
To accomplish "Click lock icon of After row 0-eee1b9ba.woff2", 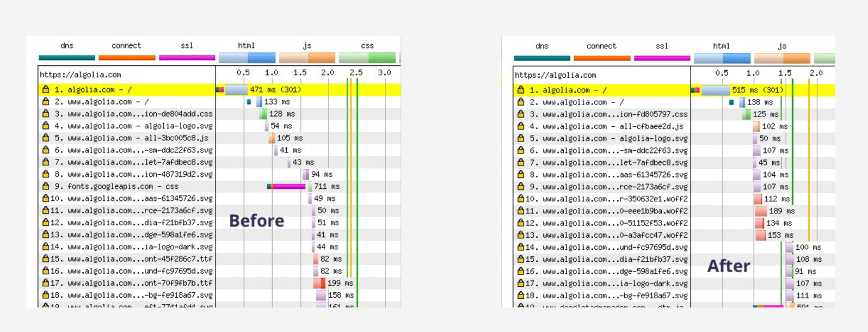I will 521,211.
